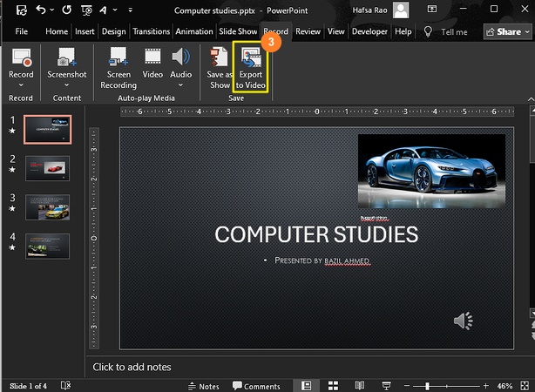Select slide 3 thumbnail with yellow car

tap(47, 207)
